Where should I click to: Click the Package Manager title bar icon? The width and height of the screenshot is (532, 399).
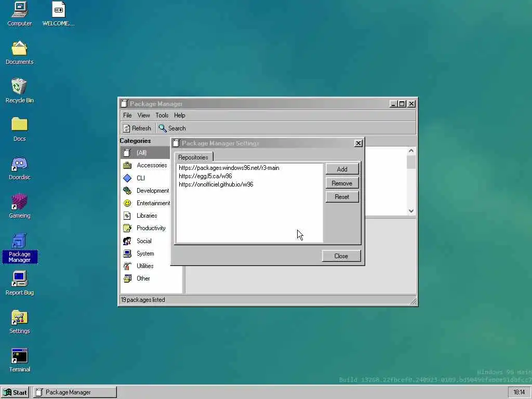pos(125,104)
